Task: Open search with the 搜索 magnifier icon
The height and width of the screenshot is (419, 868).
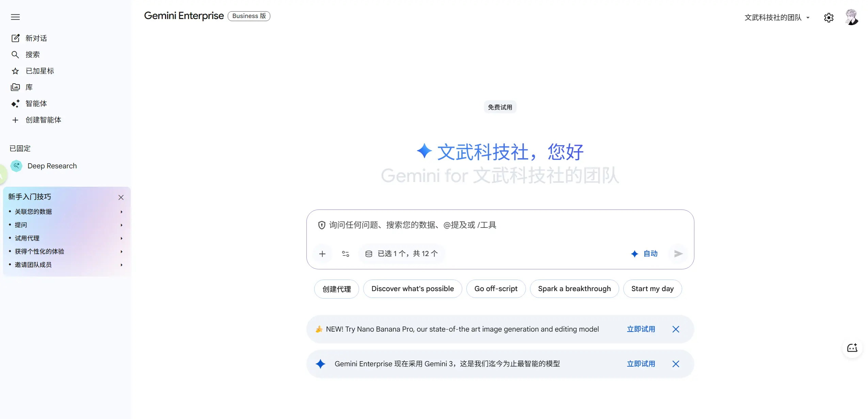Action: [15, 54]
